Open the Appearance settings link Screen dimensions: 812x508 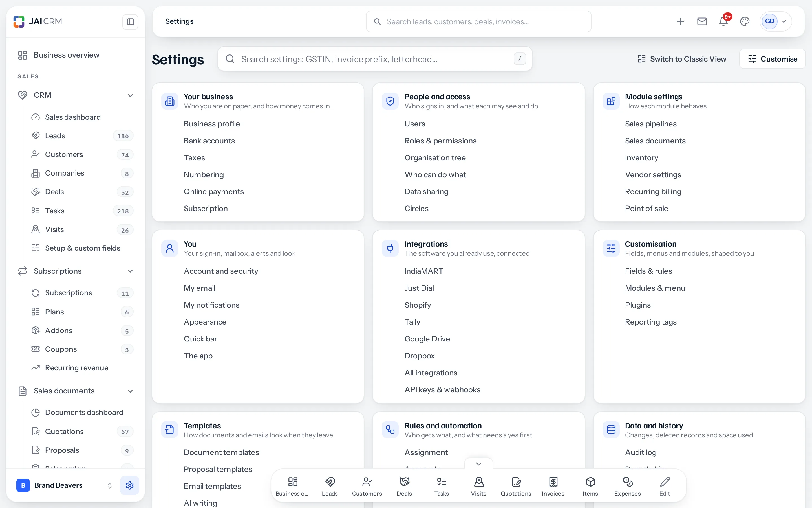(205, 322)
